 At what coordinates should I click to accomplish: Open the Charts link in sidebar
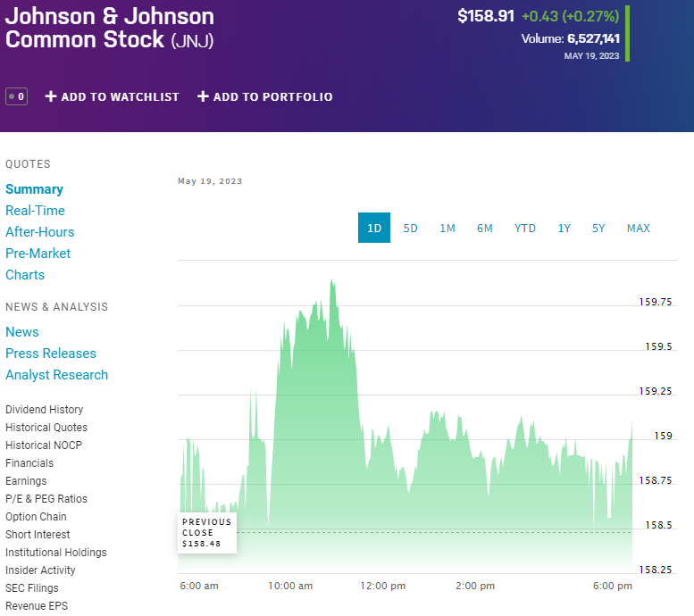tap(25, 275)
